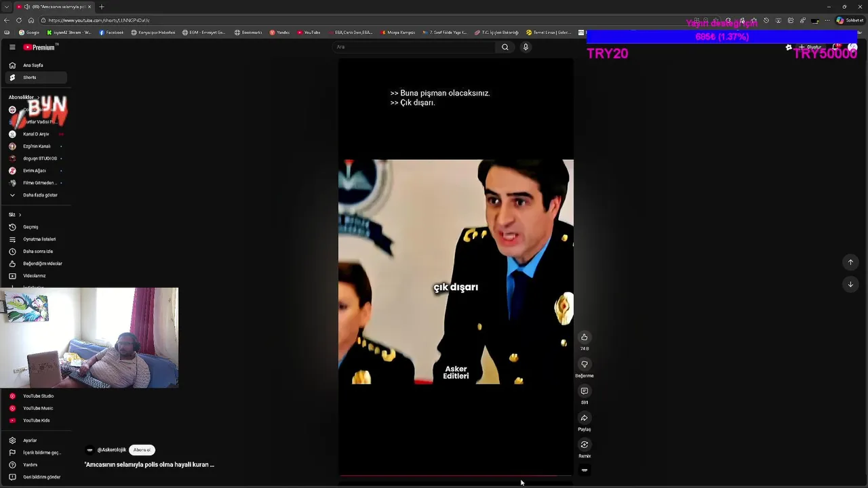Open Morpa Kampüs bookmark

[398, 33]
